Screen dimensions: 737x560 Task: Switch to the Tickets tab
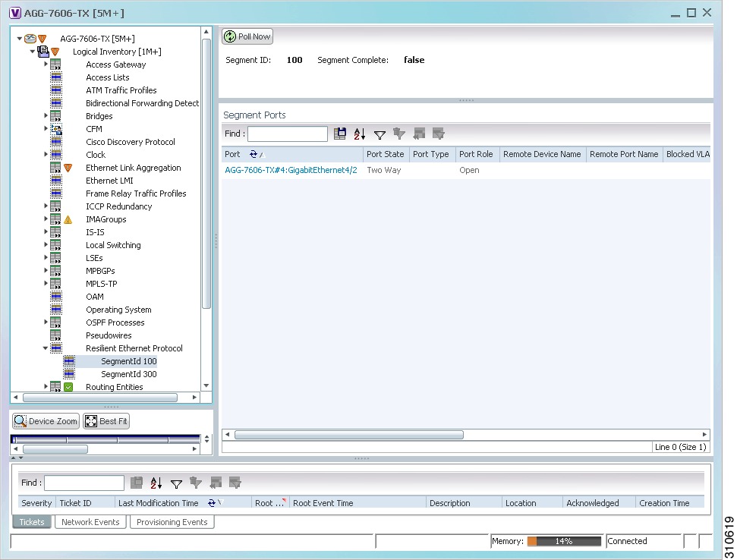pos(31,522)
